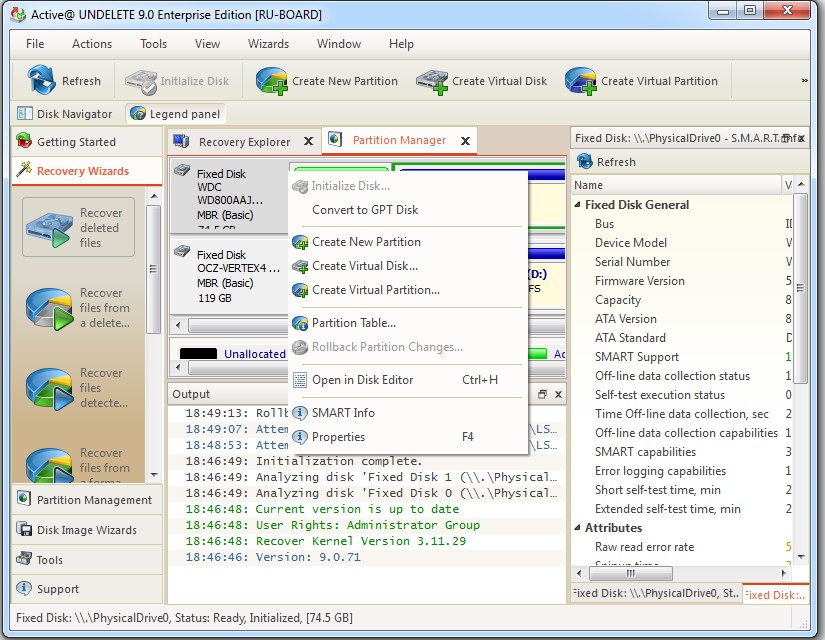Choose Create Virtual Disk... in context menu
The width and height of the screenshot is (825, 640).
[408, 266]
